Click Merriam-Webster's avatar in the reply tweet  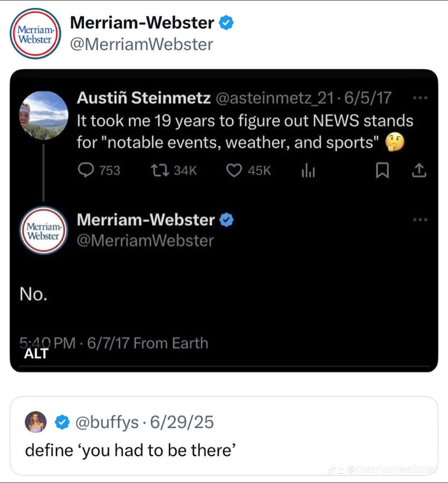43,230
